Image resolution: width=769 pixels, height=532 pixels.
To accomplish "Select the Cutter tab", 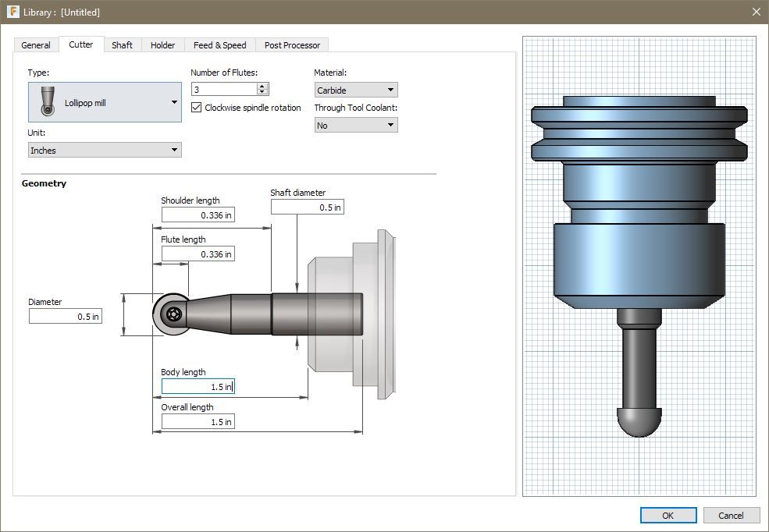I will [x=81, y=44].
